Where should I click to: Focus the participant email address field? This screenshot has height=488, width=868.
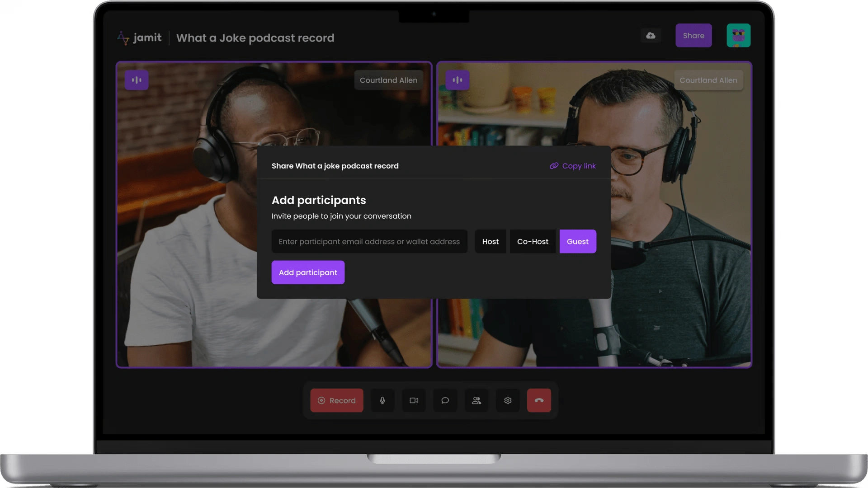tap(369, 241)
